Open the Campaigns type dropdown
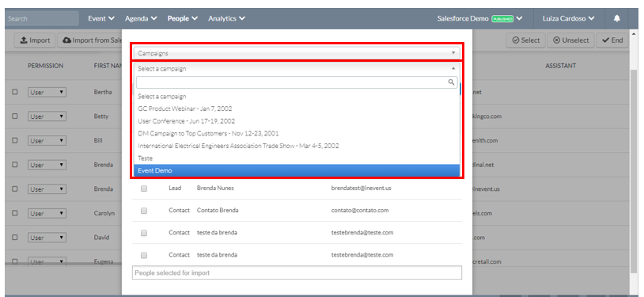Viewport: 644px width, 297px height. [x=297, y=53]
